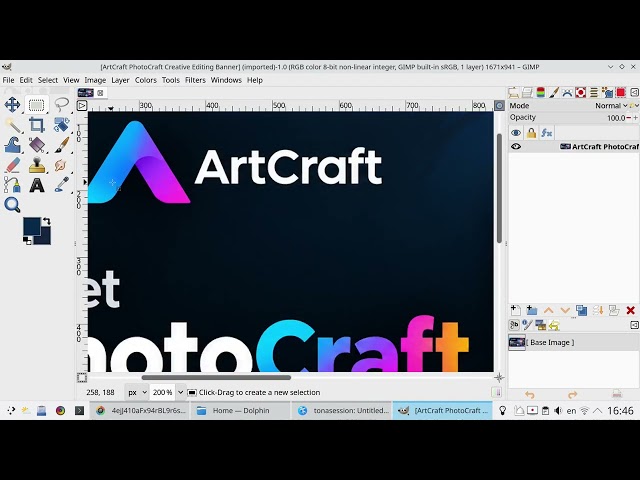Reset colors to black and white
Viewport: 640px width, 480px height.
pos(27,241)
